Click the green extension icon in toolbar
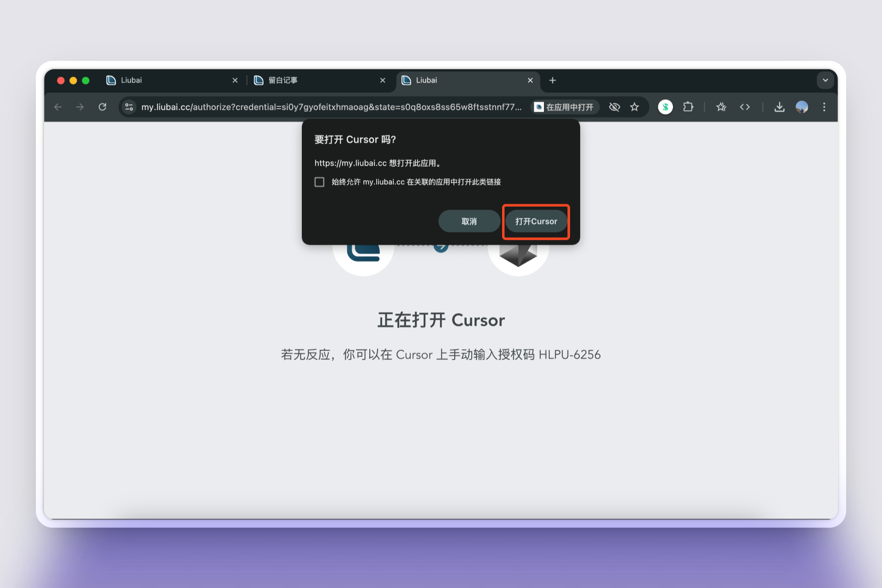The width and height of the screenshot is (882, 588). [x=665, y=107]
